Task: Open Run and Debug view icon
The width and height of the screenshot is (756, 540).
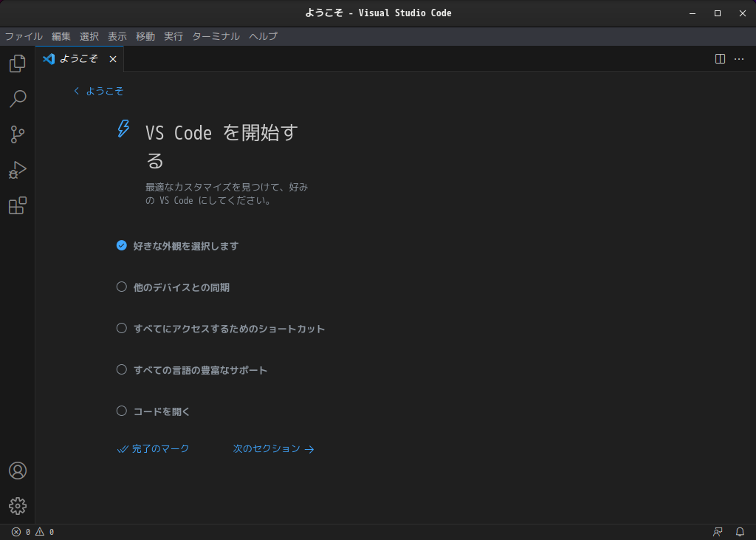Action: (x=18, y=170)
